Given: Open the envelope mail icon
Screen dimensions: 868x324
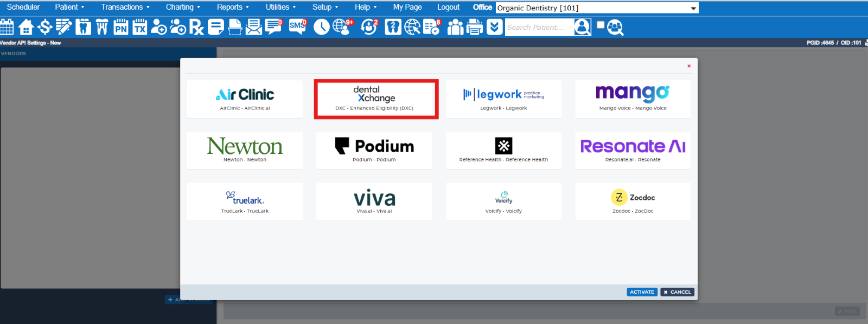Looking at the screenshot, I should [253, 27].
